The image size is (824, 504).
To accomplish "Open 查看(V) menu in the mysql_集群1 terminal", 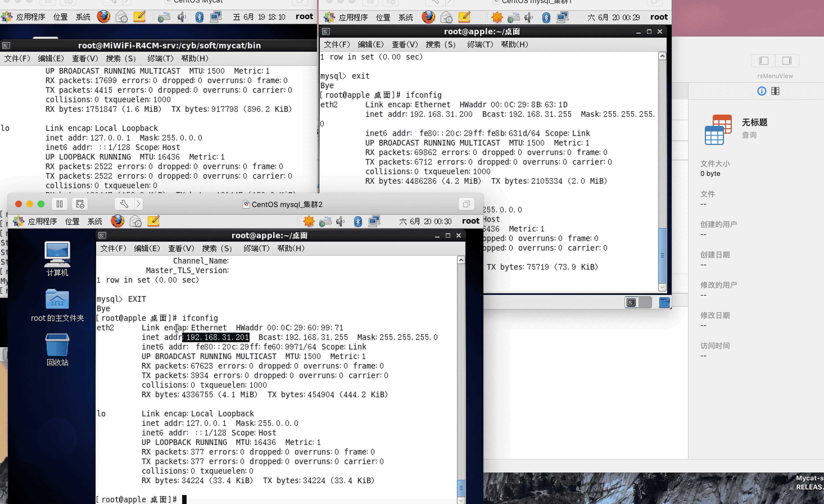I will coord(405,44).
